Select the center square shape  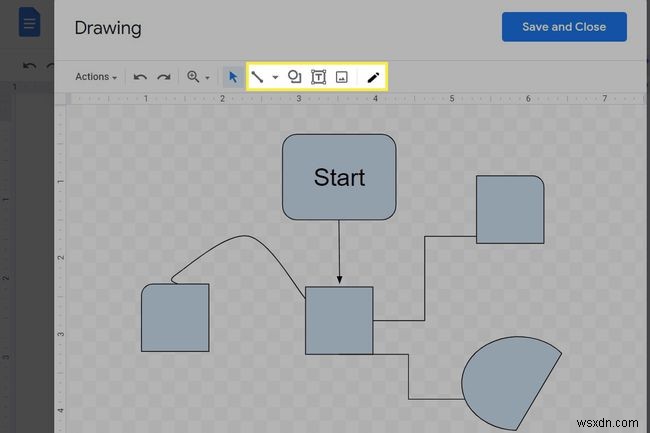point(339,320)
